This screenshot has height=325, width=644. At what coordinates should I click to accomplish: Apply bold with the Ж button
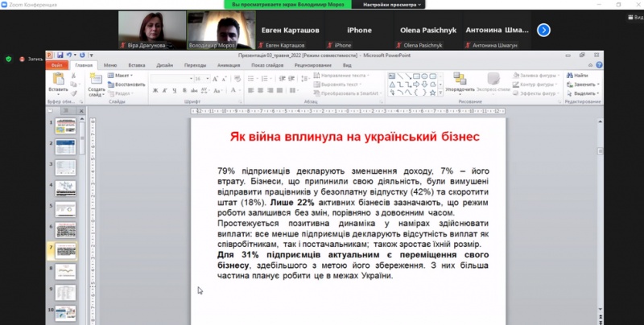tap(154, 91)
